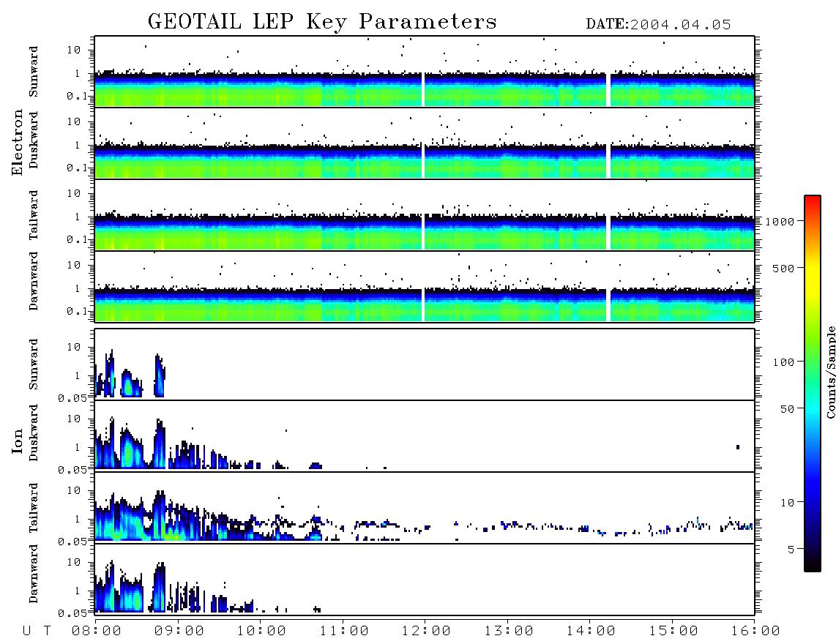Select the Electron Duskward panel label
This screenshot has height=644, width=836.
[x=34, y=140]
